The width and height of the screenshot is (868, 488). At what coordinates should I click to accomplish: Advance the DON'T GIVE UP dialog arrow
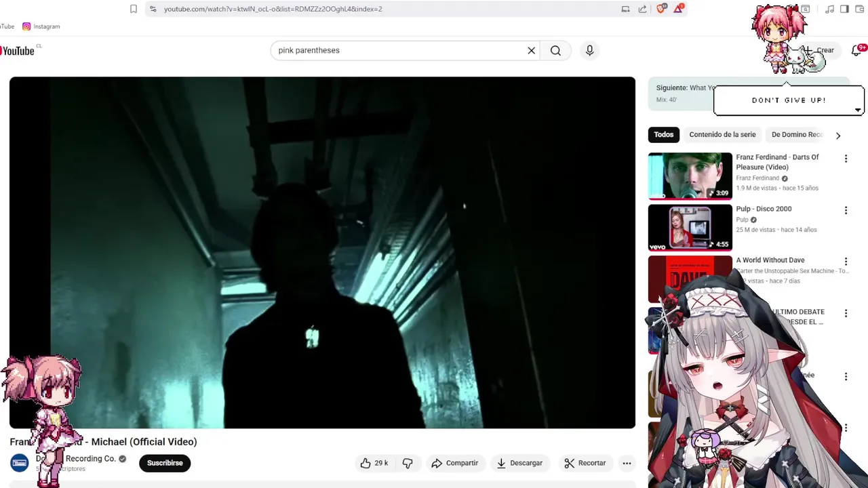[858, 110]
